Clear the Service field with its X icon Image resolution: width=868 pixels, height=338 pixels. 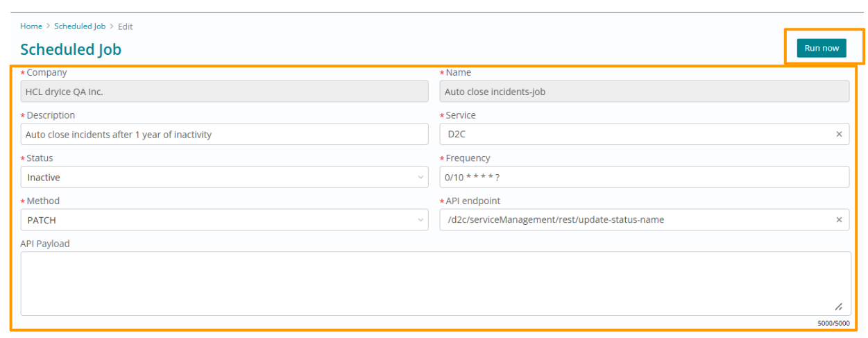838,135
